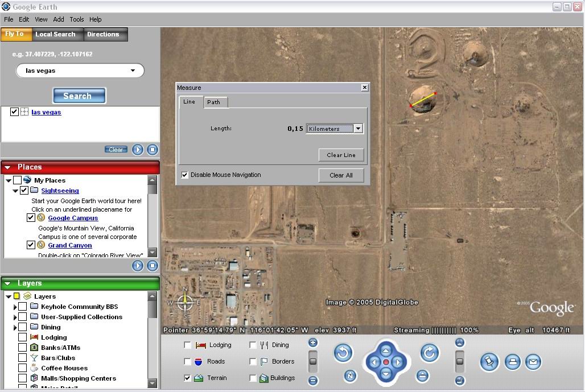
Task: Tilt the view up to top-down
Action: (x=460, y=343)
